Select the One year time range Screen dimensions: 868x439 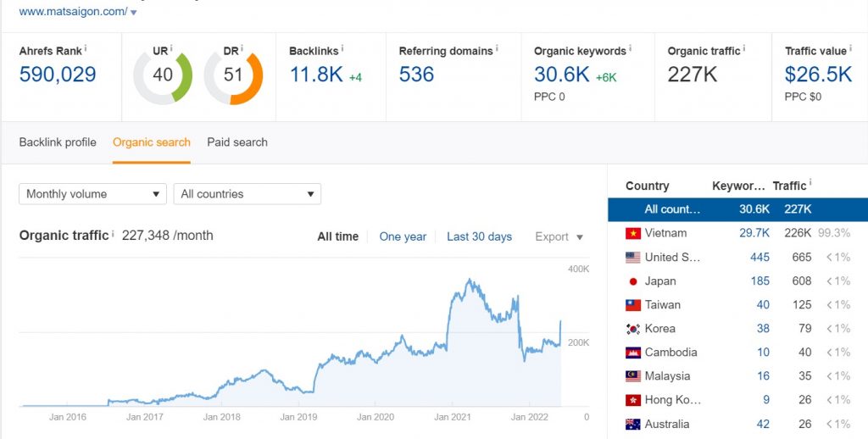click(x=403, y=237)
